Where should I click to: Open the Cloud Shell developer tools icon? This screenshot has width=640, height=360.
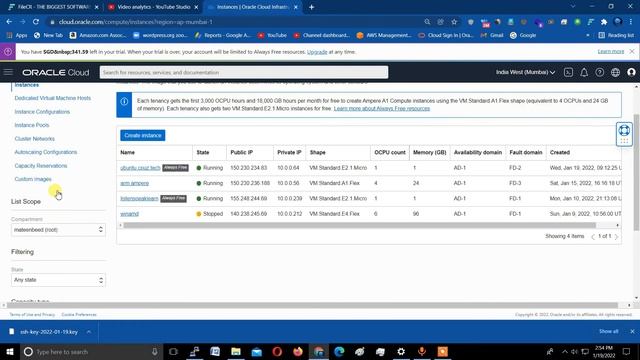point(568,72)
